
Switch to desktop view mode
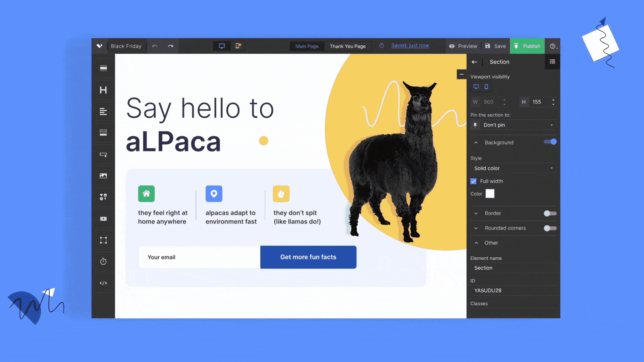coord(222,46)
